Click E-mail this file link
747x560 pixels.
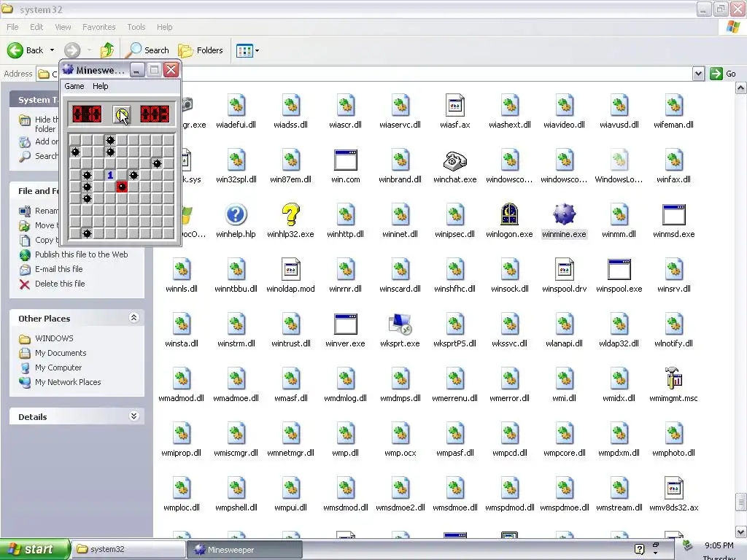coord(58,269)
